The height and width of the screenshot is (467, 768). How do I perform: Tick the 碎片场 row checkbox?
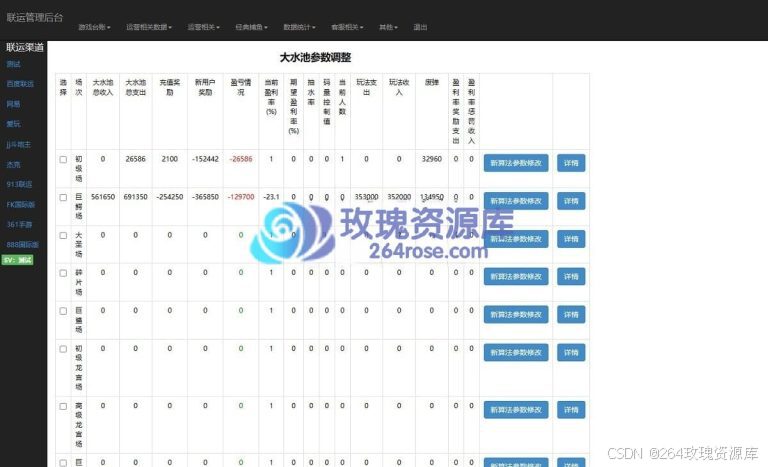[x=63, y=273]
